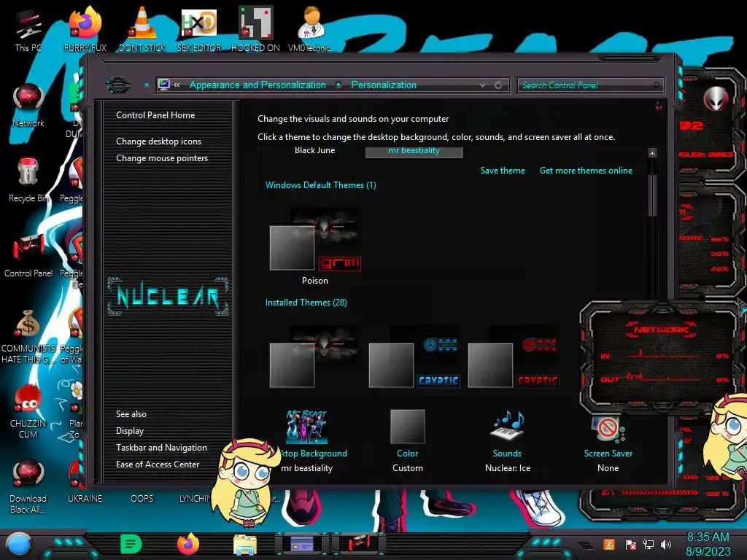Open the CHUZZIN CUM desktop shortcut
Viewport: 747px width, 560px height.
click(x=28, y=411)
